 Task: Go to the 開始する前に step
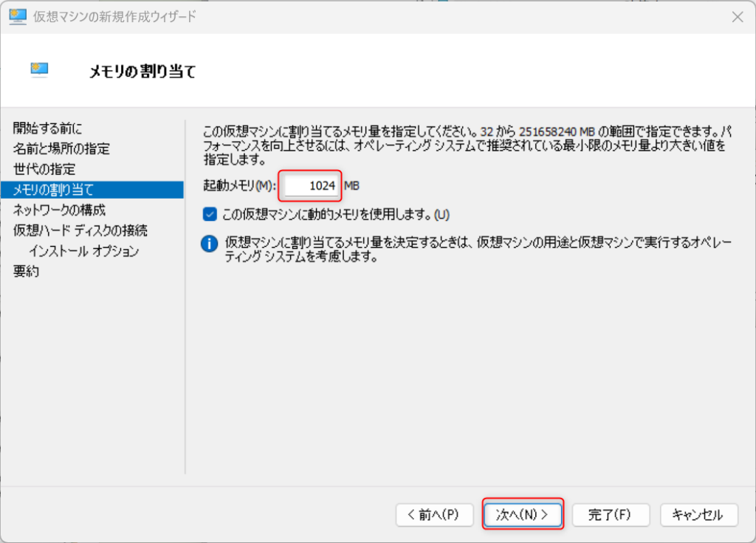point(48,129)
